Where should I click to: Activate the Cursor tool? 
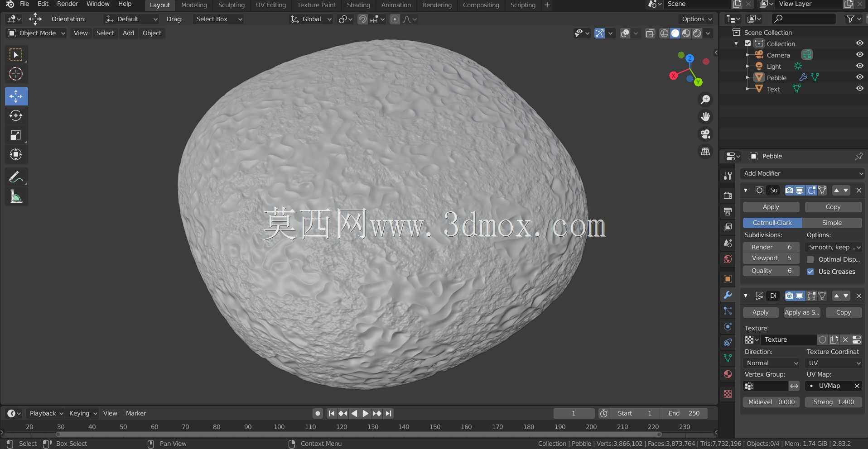coord(16,74)
